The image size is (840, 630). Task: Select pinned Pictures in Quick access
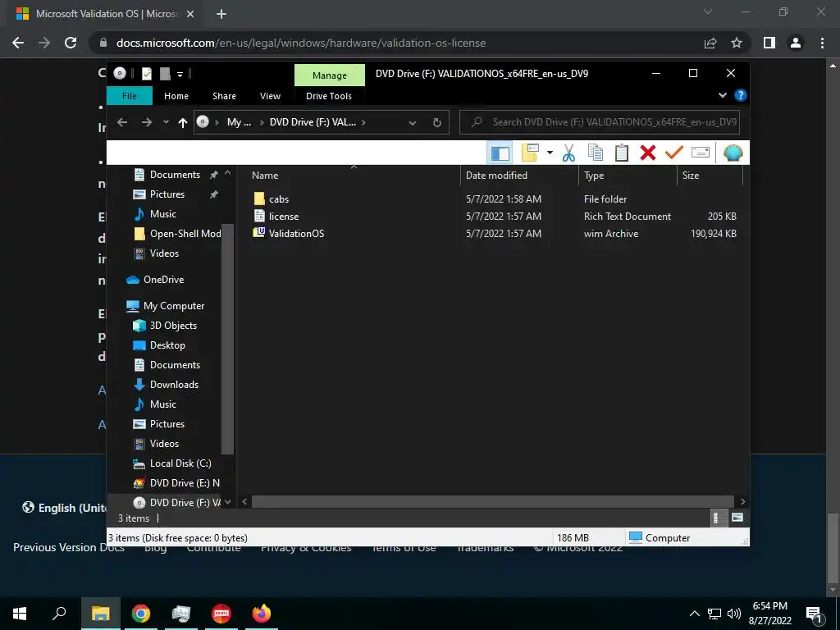167,194
